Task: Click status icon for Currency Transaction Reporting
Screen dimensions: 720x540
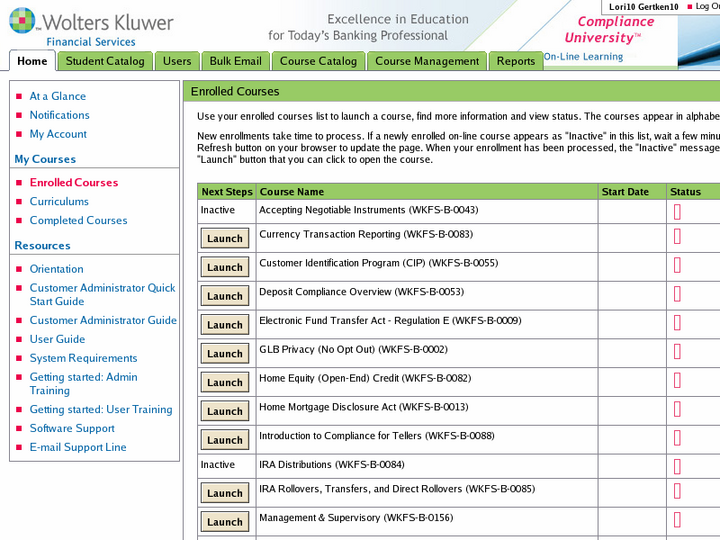Action: coord(677,236)
